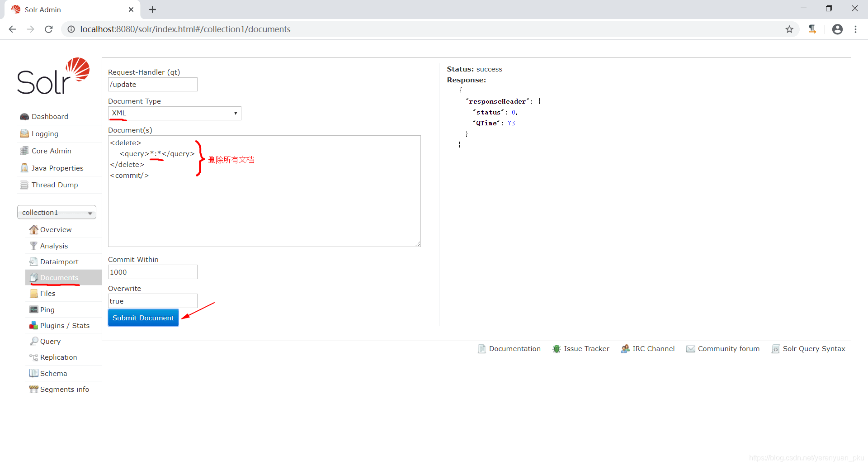Click the Replication icon

(x=33, y=357)
